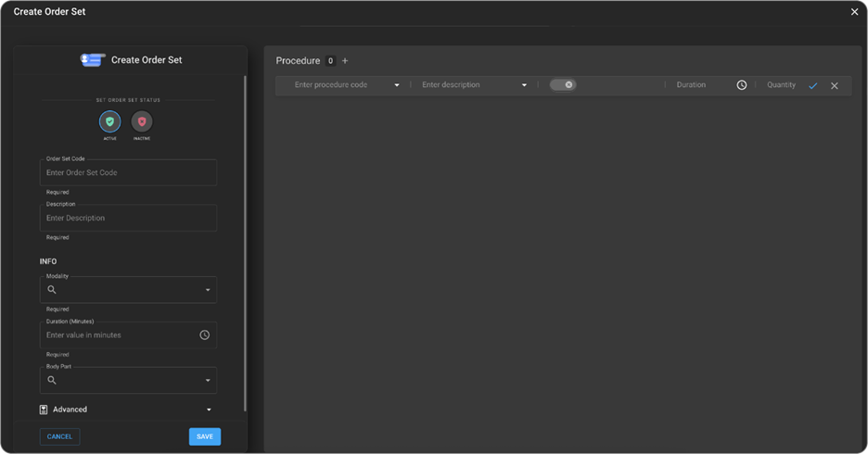Open the Body Part dropdown arrow

(208, 380)
